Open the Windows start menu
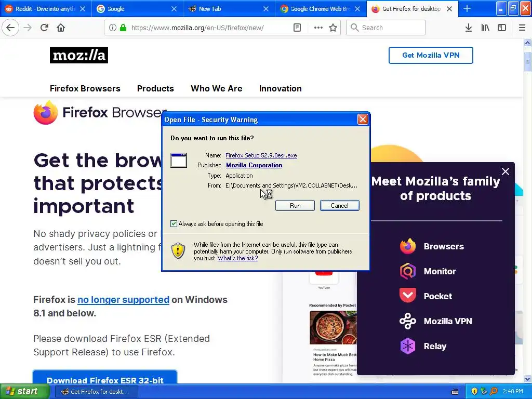Screen dimensions: 532x399 [x=24, y=392]
